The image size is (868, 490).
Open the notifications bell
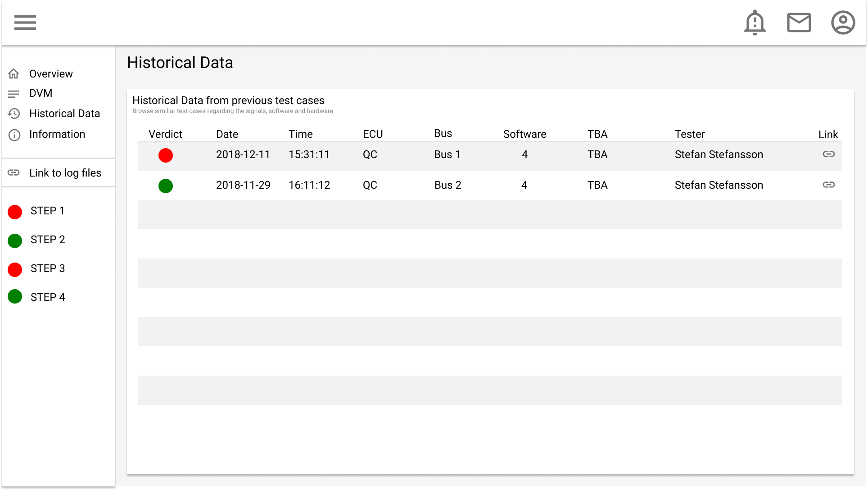tap(755, 23)
